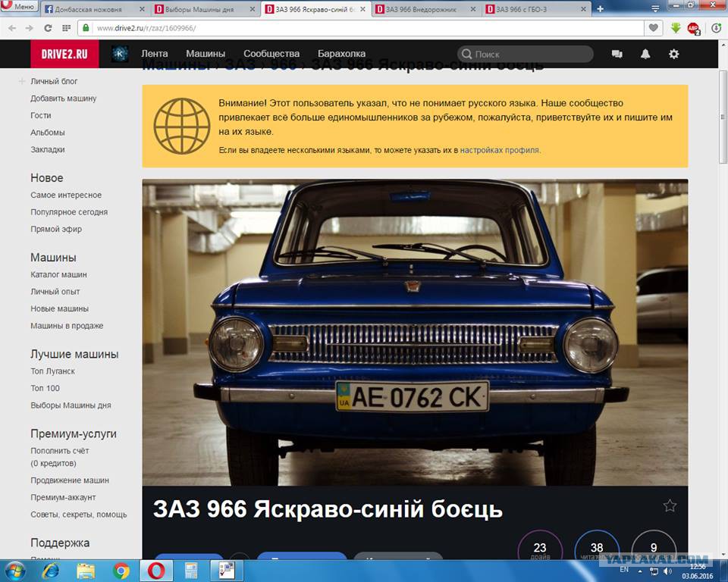Image resolution: width=728 pixels, height=582 pixels.
Task: Click the volume speaker tray icon
Action: (x=667, y=571)
